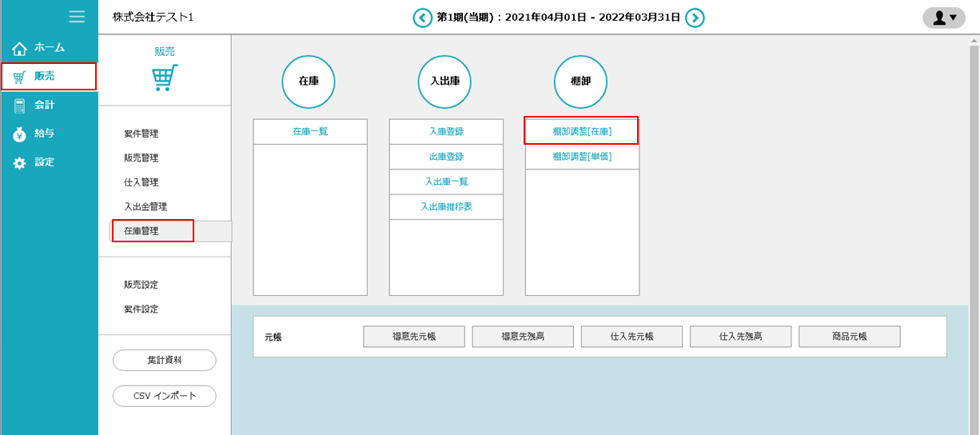Open the 在庫一覧 link

310,132
